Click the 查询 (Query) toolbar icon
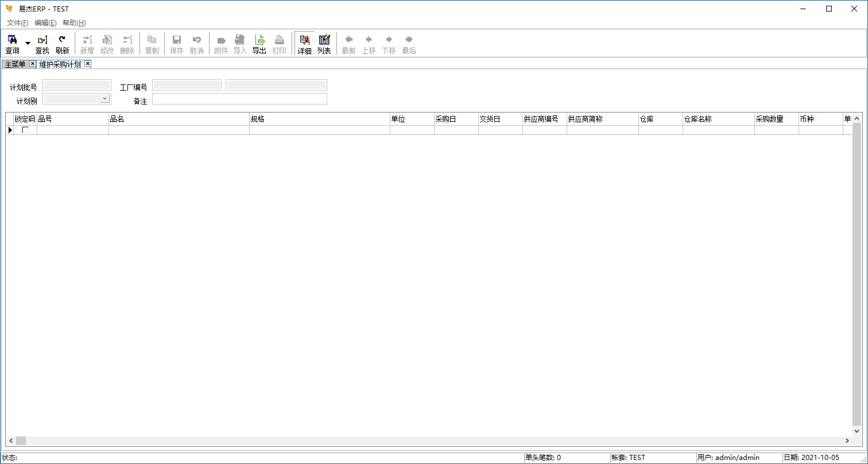This screenshot has height=464, width=868. (x=12, y=44)
